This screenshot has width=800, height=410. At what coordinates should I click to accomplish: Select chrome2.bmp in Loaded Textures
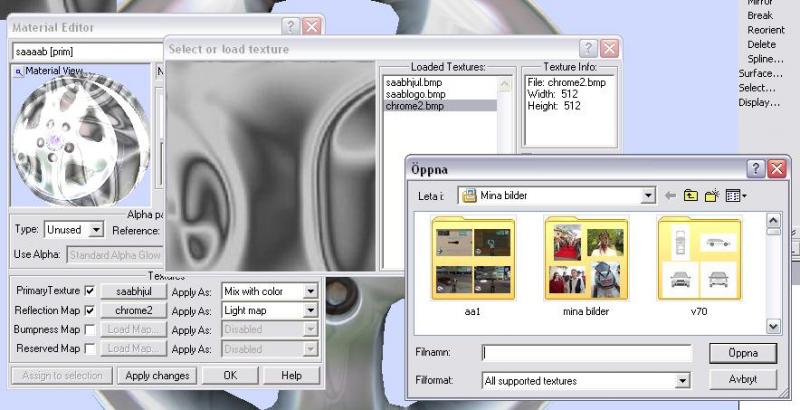pyautogui.click(x=415, y=106)
